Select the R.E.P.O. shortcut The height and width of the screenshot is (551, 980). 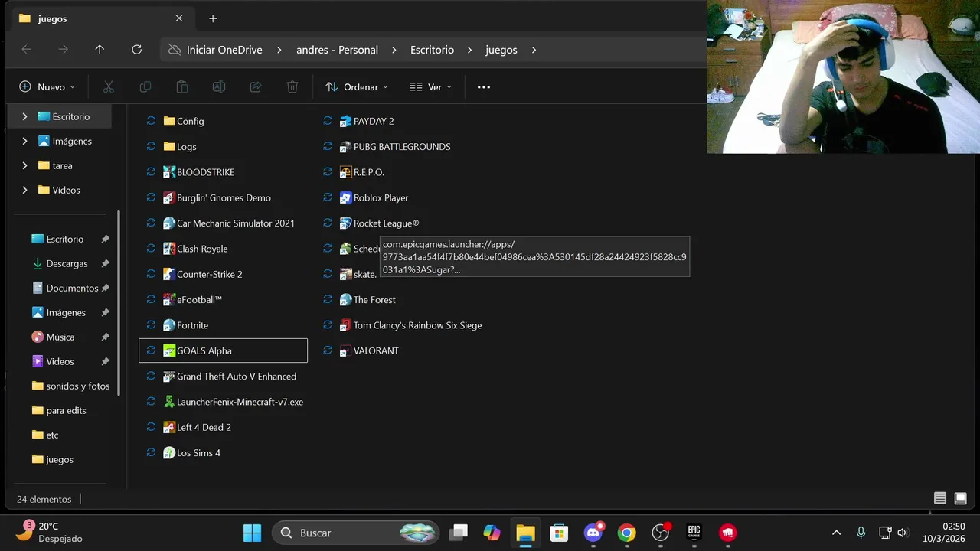(362, 172)
